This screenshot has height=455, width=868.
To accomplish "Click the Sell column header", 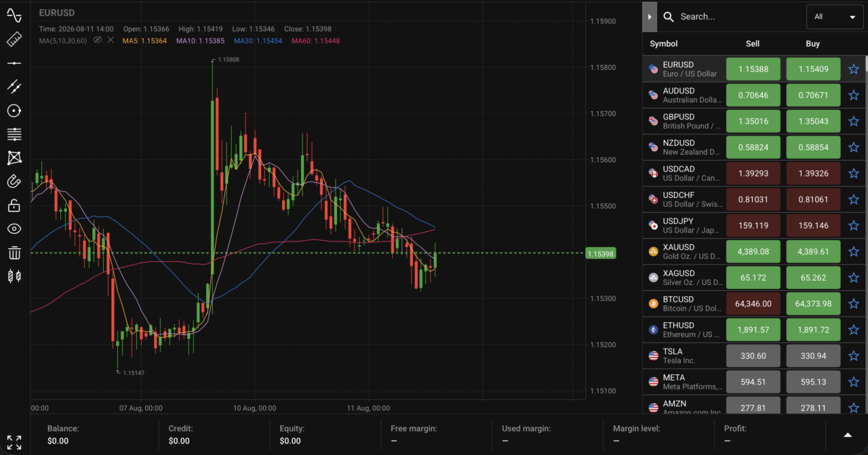I will point(753,43).
